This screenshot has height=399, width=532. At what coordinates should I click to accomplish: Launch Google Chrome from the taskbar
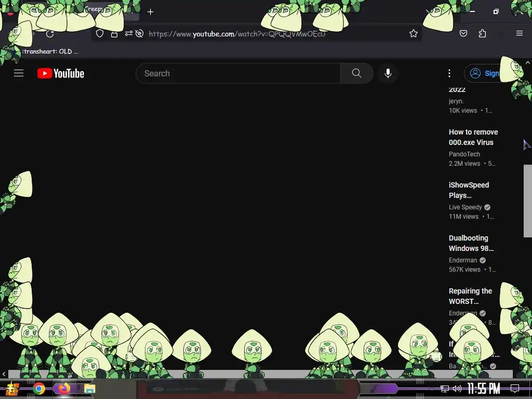click(x=39, y=389)
